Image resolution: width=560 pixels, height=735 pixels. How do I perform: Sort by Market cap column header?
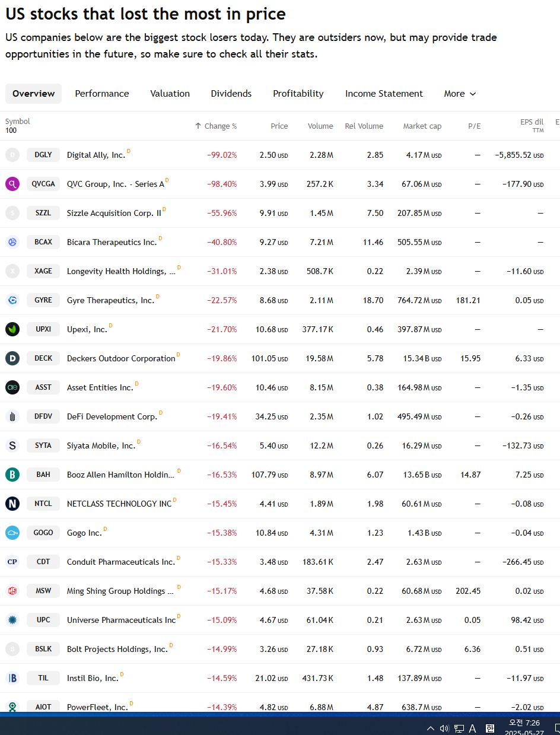(x=422, y=126)
